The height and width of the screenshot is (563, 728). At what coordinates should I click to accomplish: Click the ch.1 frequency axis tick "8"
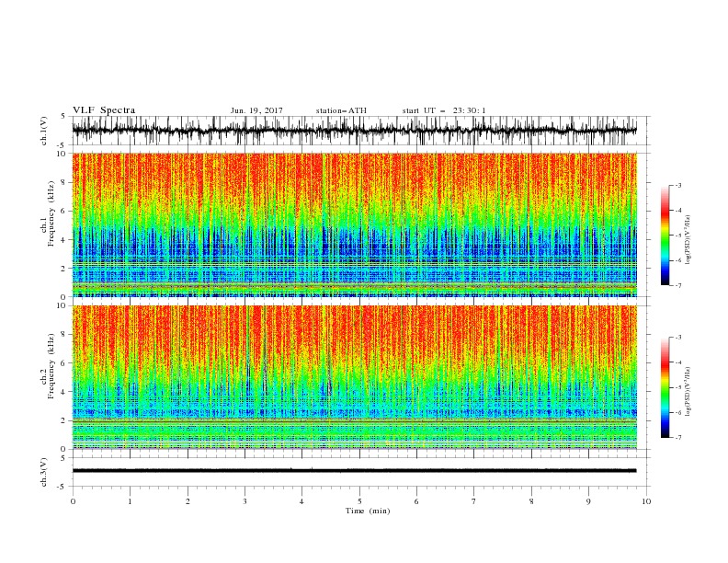coord(65,182)
